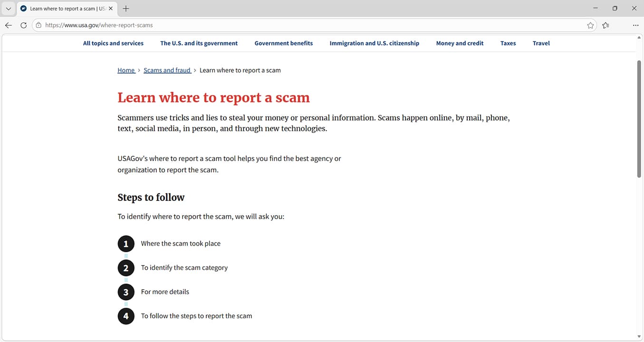The image size is (644, 342).
Task: Click step 1 number circle
Action: (126, 244)
